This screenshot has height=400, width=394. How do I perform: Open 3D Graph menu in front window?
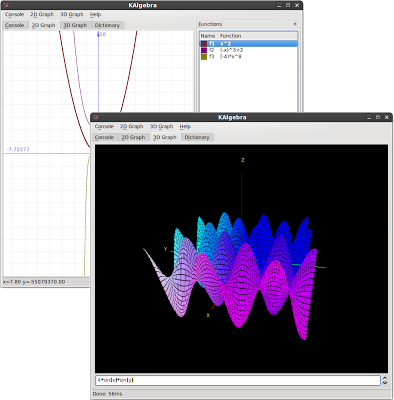pos(161,126)
